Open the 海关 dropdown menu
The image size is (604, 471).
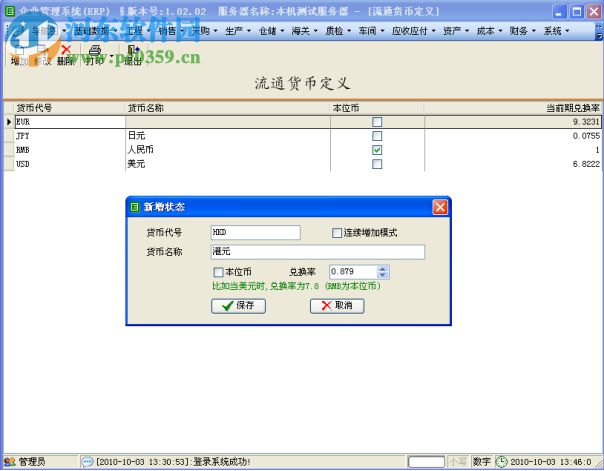[x=304, y=31]
